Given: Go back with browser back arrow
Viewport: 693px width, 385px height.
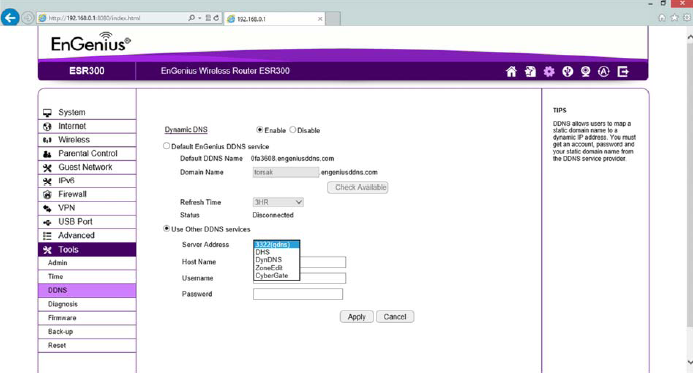Looking at the screenshot, I should coord(10,18).
